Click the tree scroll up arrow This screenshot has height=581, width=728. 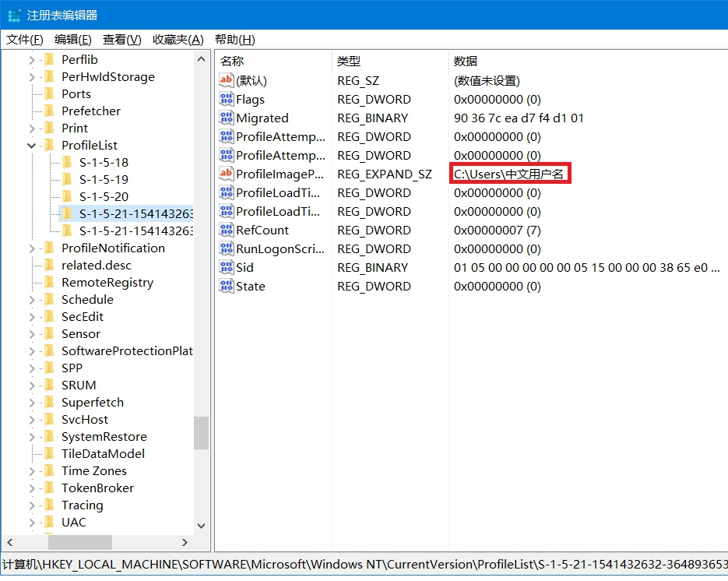(201, 59)
